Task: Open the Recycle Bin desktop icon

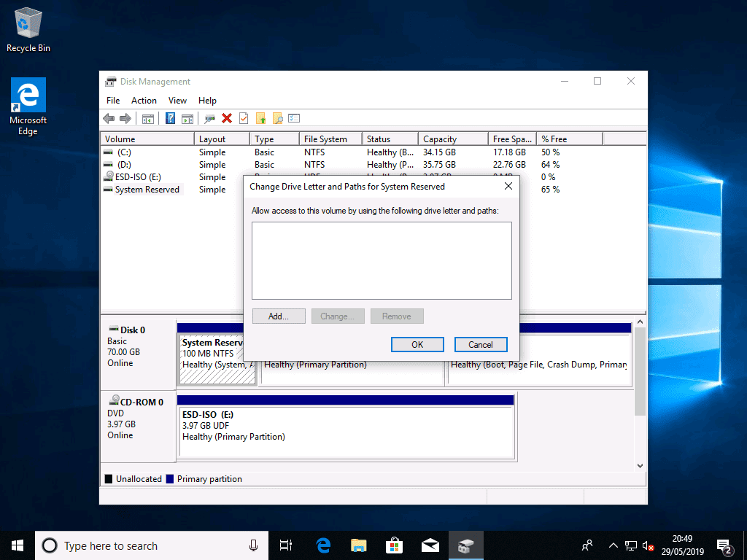Action: [28, 30]
